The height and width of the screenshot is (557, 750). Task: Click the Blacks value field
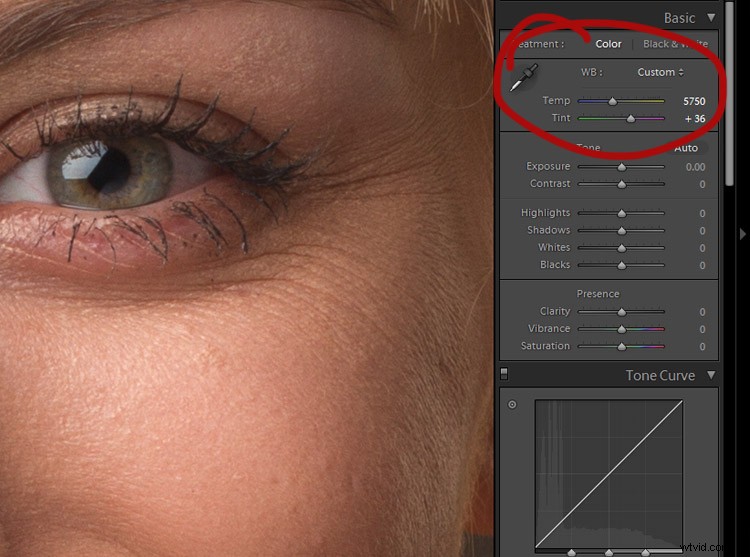pos(702,265)
